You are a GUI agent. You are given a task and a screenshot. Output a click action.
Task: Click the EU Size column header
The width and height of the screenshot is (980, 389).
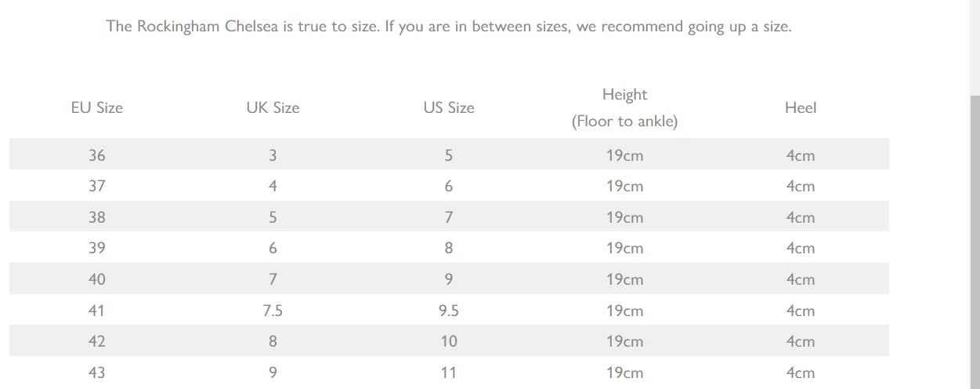(96, 107)
